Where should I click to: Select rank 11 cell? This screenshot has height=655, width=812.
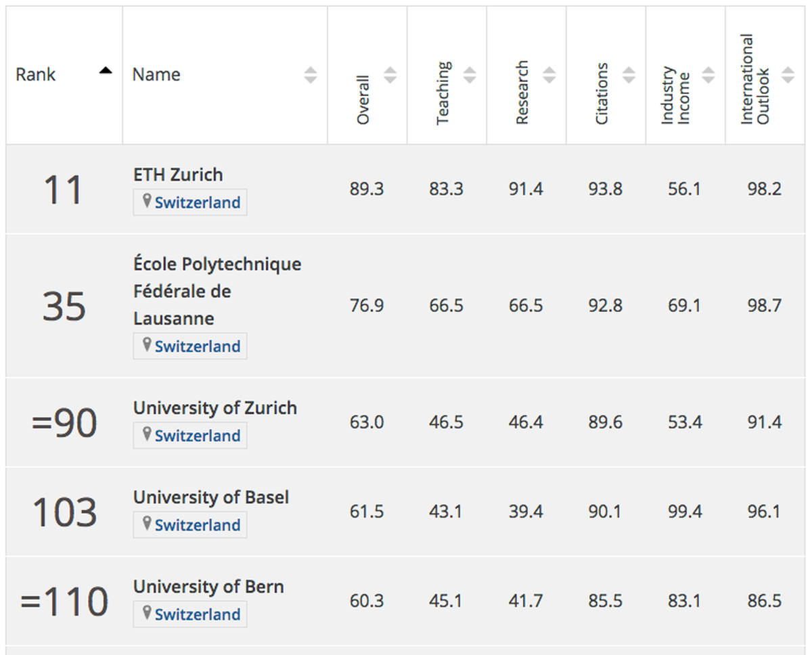click(64, 189)
